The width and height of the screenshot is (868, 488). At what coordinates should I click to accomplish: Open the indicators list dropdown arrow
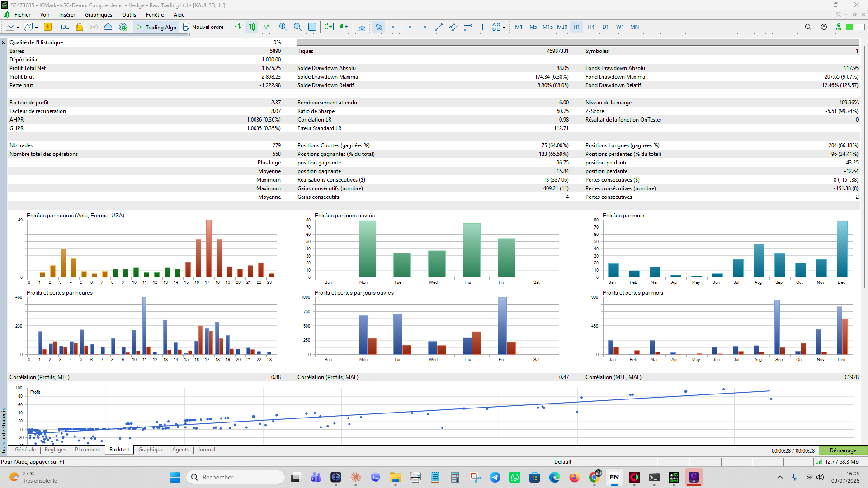[x=36, y=28]
